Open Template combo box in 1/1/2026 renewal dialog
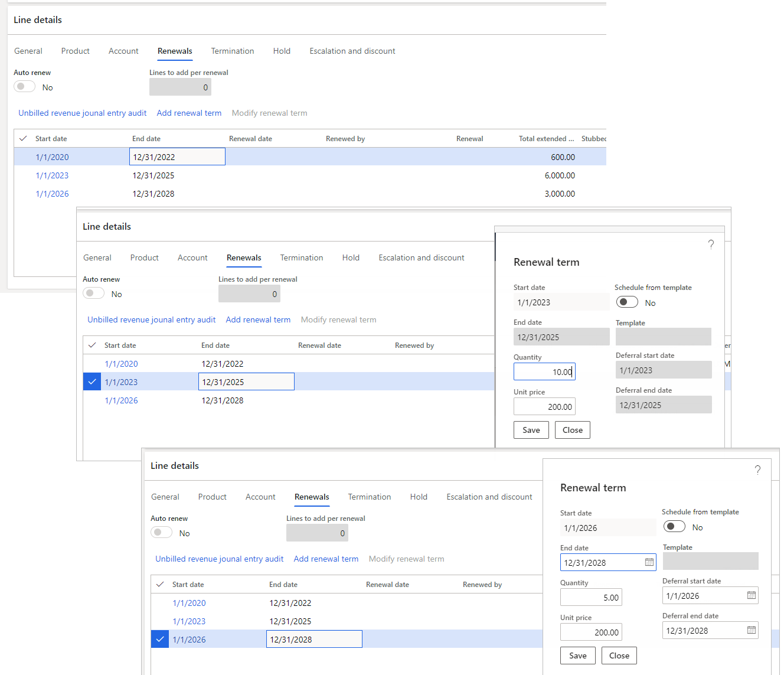Screen dimensions: 784x675 (710, 561)
